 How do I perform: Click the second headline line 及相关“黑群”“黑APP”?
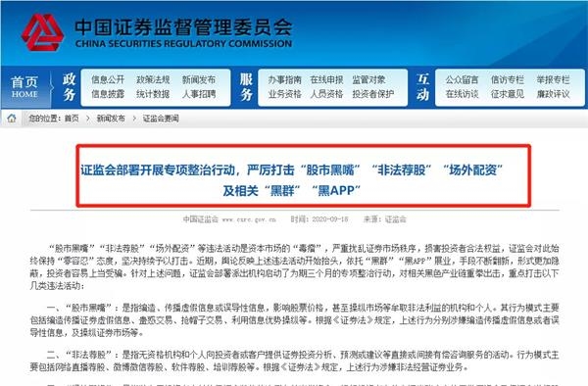coord(291,191)
